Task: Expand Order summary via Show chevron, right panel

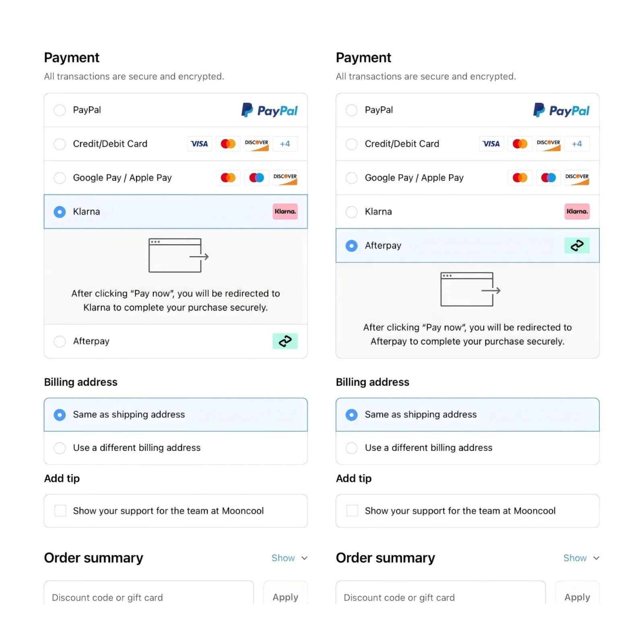Action: click(x=581, y=558)
